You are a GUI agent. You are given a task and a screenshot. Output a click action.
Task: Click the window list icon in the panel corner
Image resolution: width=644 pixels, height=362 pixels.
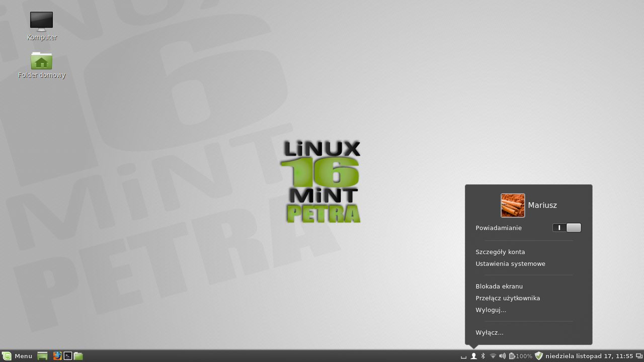[x=639, y=356]
